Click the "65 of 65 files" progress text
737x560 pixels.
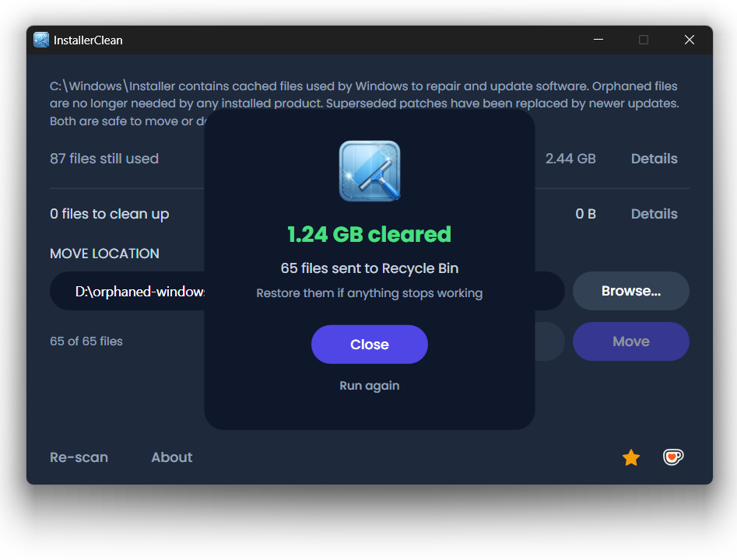(x=86, y=341)
